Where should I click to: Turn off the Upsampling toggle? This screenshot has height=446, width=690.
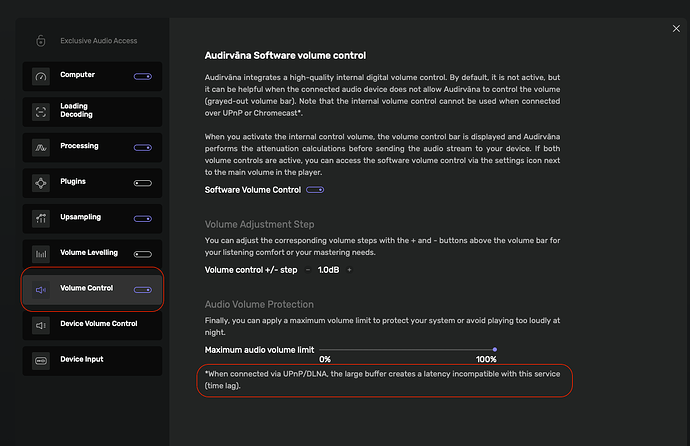(142, 218)
